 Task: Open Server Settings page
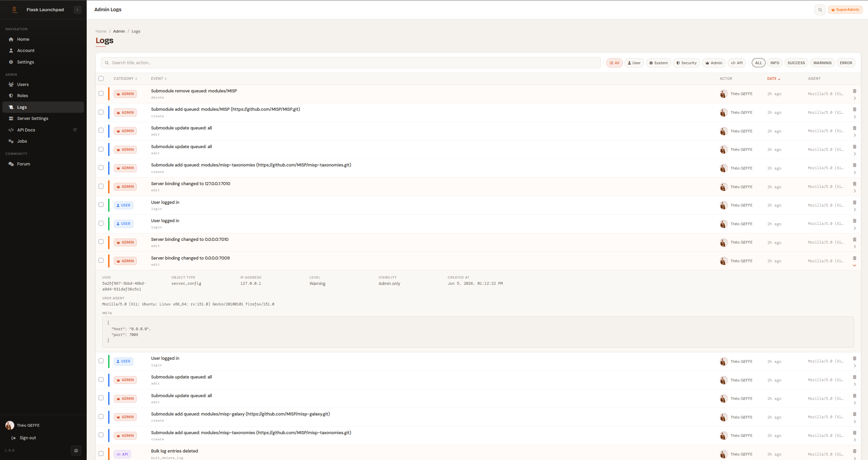(x=43, y=119)
